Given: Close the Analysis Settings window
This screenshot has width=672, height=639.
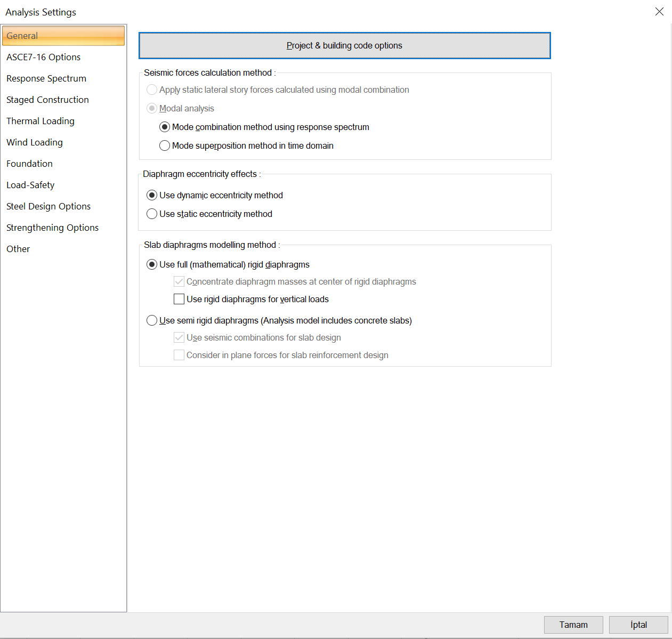Looking at the screenshot, I should [x=659, y=12].
